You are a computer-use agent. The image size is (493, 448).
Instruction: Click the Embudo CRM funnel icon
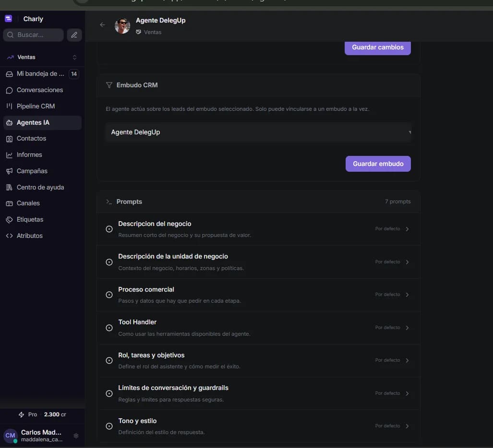click(109, 85)
